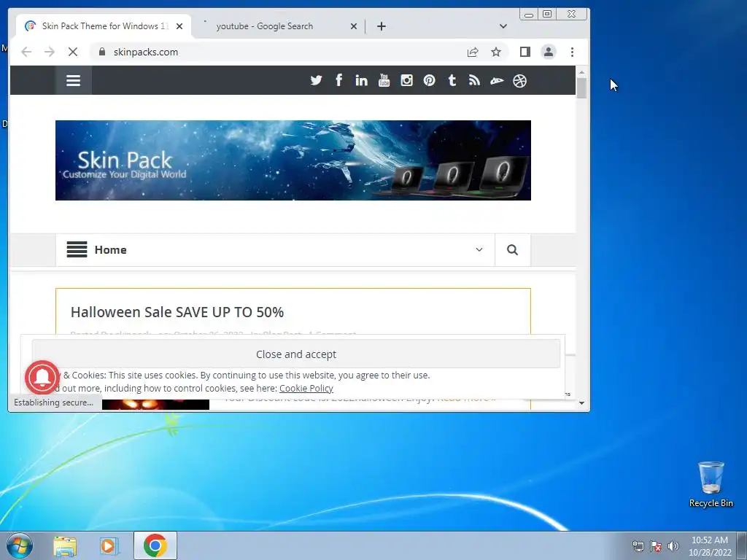This screenshot has height=560, width=747.
Task: Open the Facebook social icon
Action: [x=338, y=80]
